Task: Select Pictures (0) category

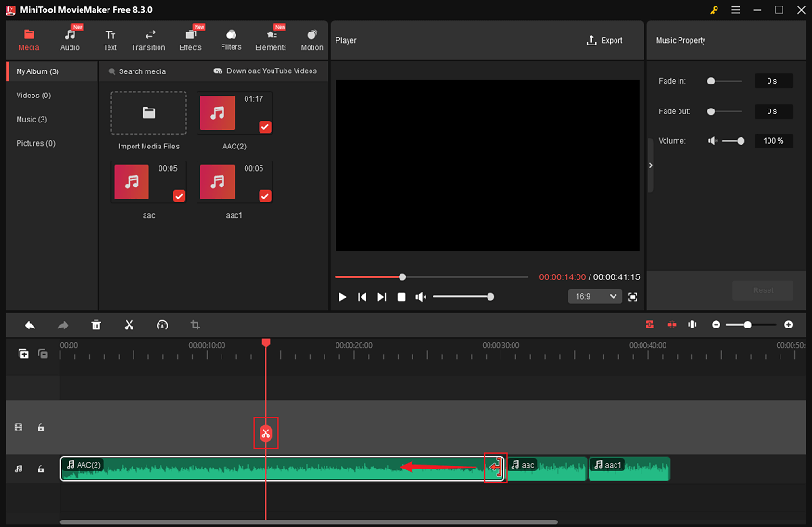Action: [x=36, y=143]
